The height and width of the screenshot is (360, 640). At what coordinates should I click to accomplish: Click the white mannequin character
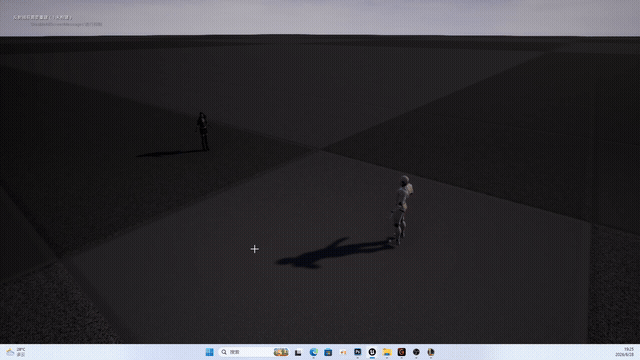pos(402,210)
